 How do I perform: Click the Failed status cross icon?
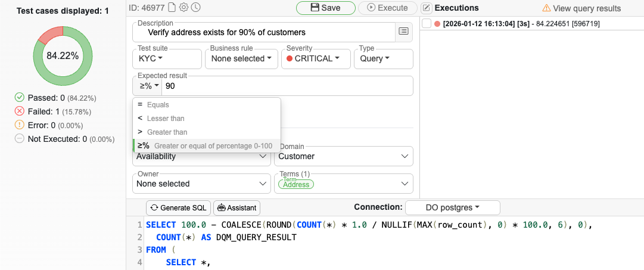tap(19, 111)
